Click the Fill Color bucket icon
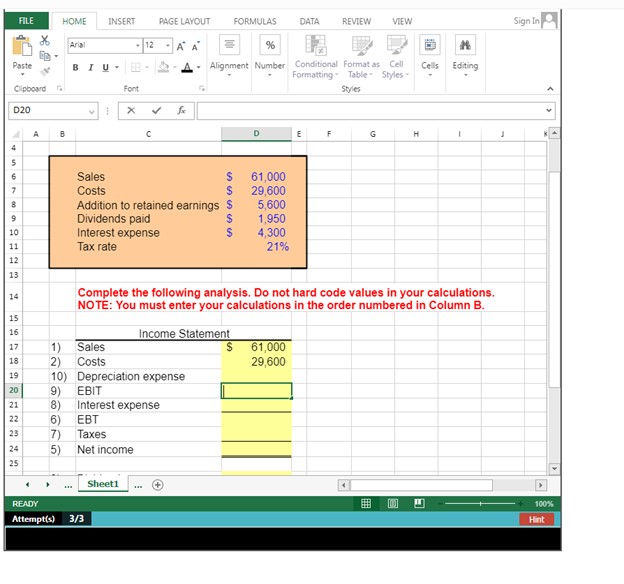 (x=164, y=67)
